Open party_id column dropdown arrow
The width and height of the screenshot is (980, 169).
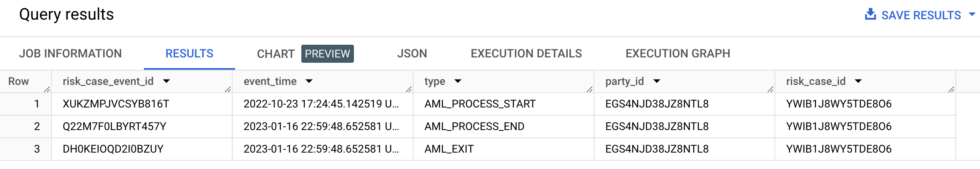tap(657, 81)
